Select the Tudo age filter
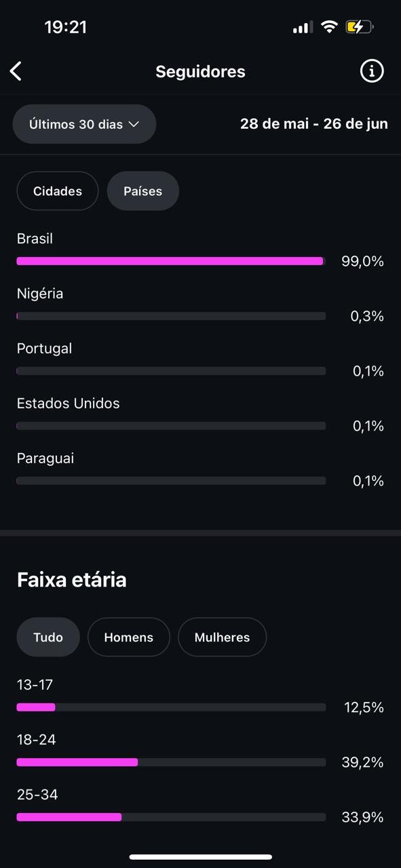Viewport: 401px width, 868px height. click(x=48, y=637)
